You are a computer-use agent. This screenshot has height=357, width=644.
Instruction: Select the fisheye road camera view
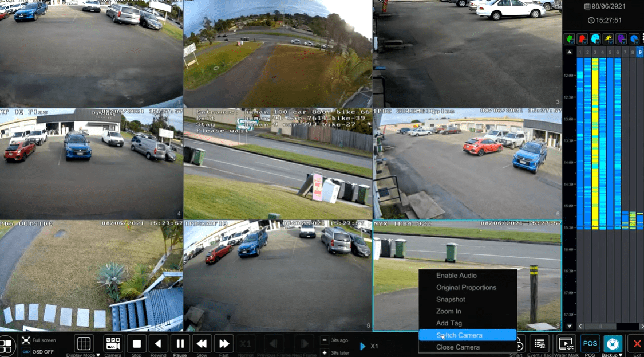tap(278, 53)
